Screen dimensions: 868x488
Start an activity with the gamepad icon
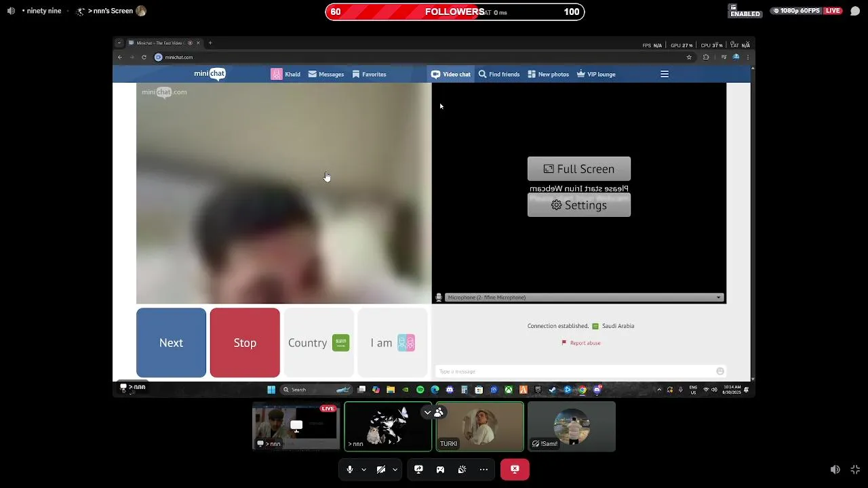point(440,469)
